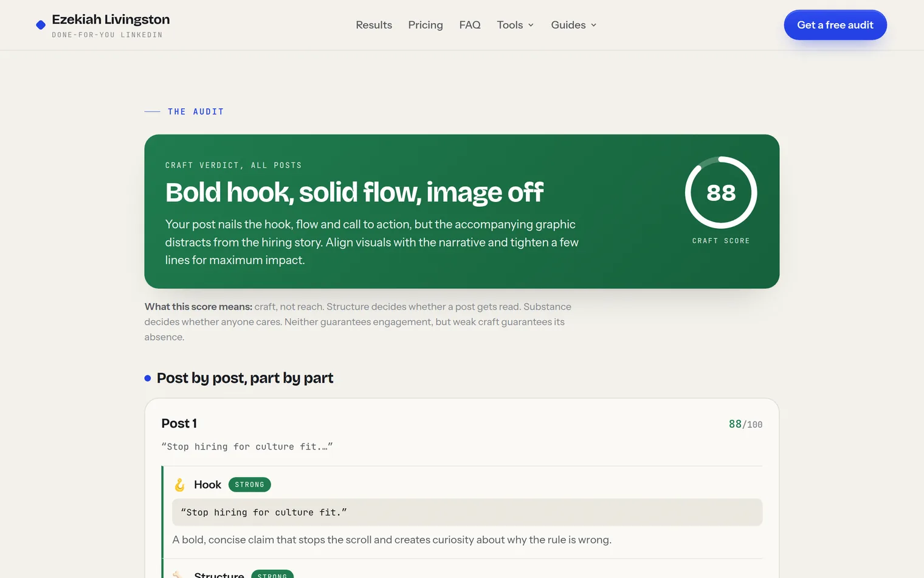This screenshot has height=578, width=924.
Task: Click the "DONE-FOR-YOU LINKEDIN" tagline
Action: [x=107, y=35]
